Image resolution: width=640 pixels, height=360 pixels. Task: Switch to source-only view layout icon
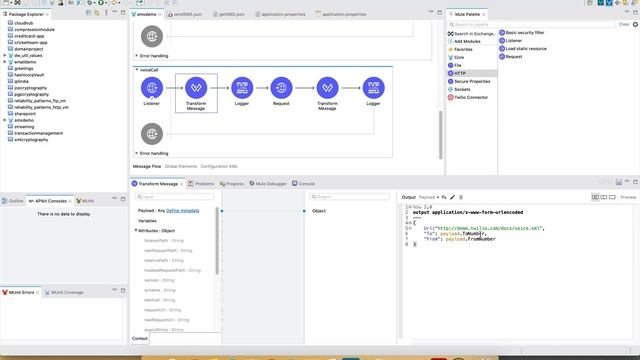[612, 197]
